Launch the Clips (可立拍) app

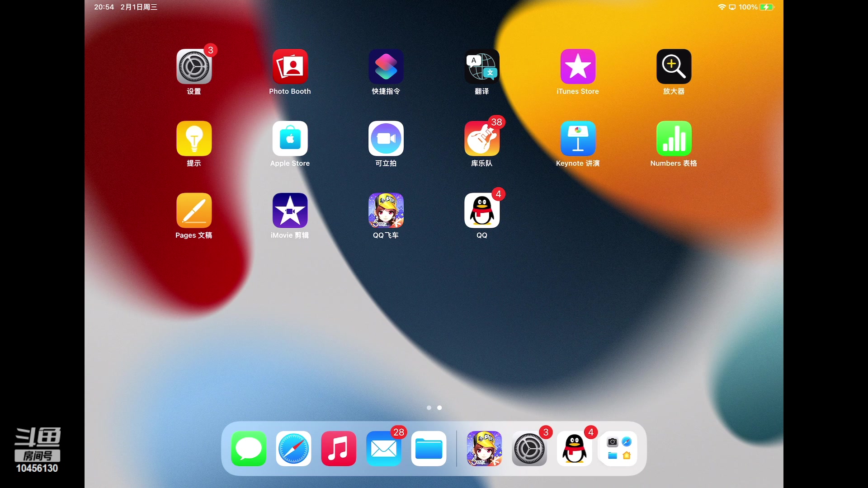coord(386,138)
